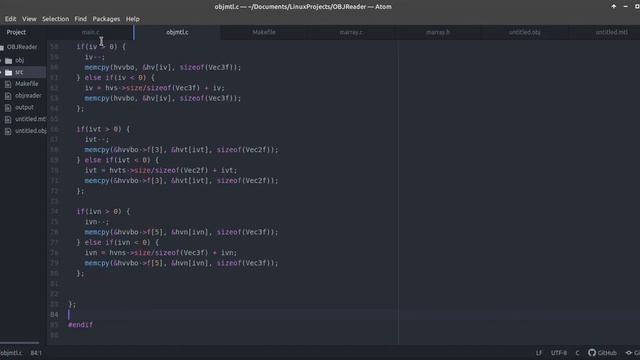Minimize the Atom window
Image resolution: width=640 pixels, height=360 pixels.
(625, 7)
